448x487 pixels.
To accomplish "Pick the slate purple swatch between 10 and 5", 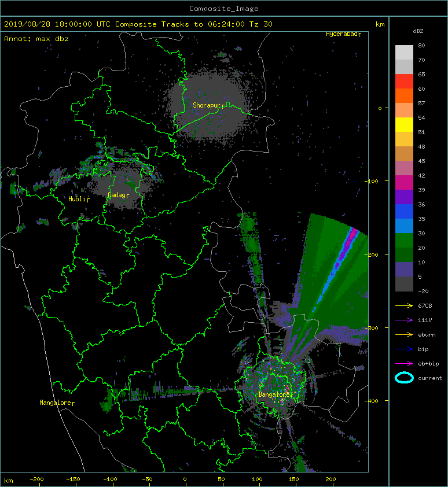I will click(x=404, y=270).
